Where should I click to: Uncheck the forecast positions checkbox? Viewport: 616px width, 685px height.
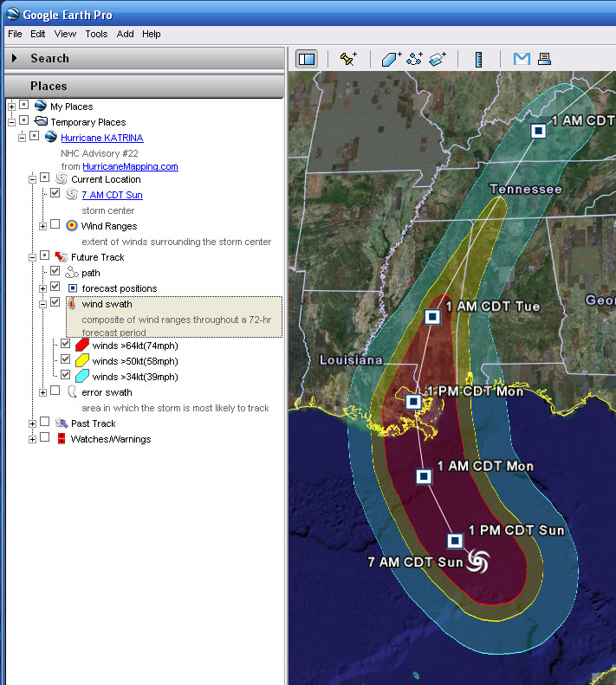point(55,287)
